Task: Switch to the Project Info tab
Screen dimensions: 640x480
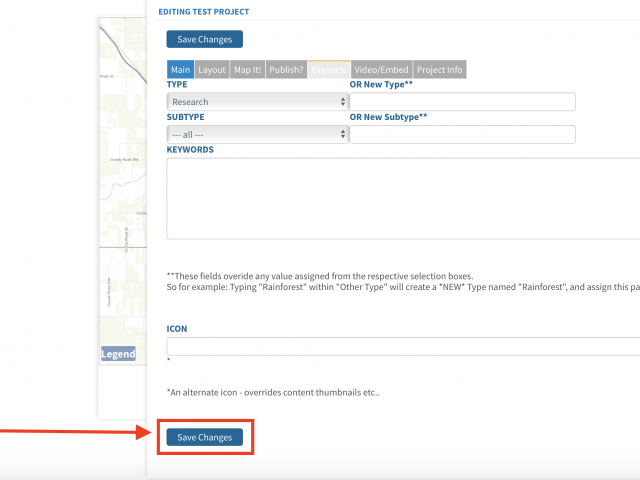Action: pos(439,70)
